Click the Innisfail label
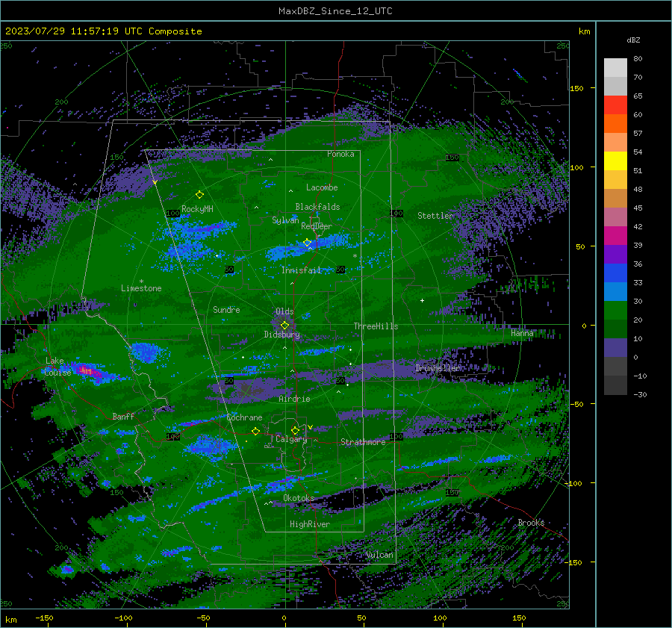 point(302,270)
